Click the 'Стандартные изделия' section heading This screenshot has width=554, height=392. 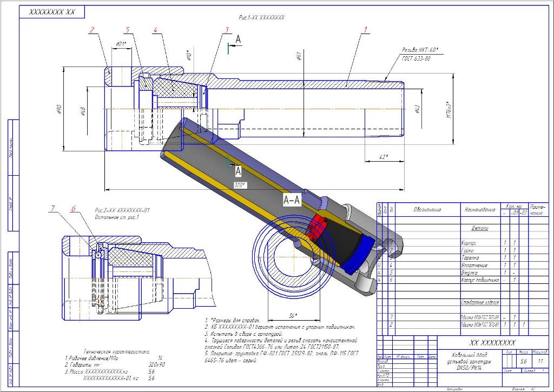click(480, 303)
